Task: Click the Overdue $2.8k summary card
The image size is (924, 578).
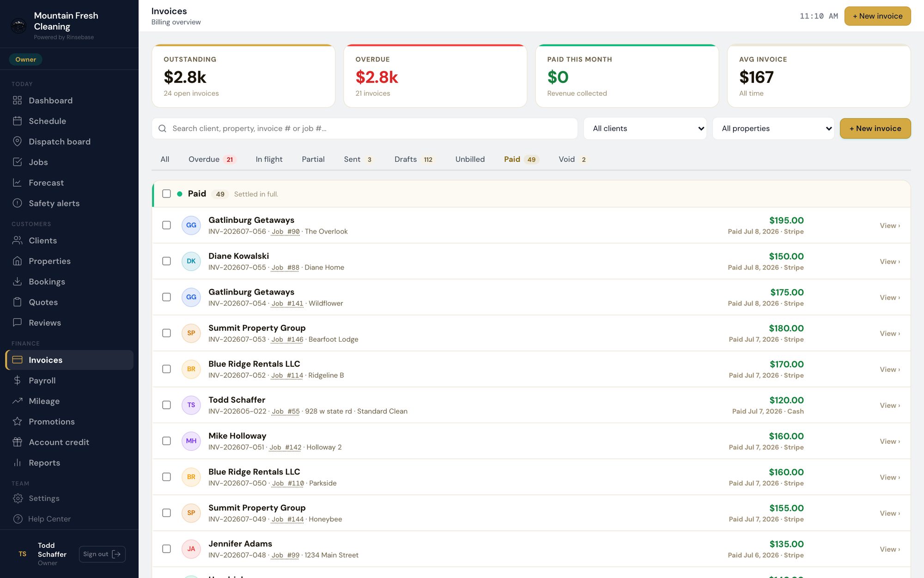Action: click(x=435, y=76)
